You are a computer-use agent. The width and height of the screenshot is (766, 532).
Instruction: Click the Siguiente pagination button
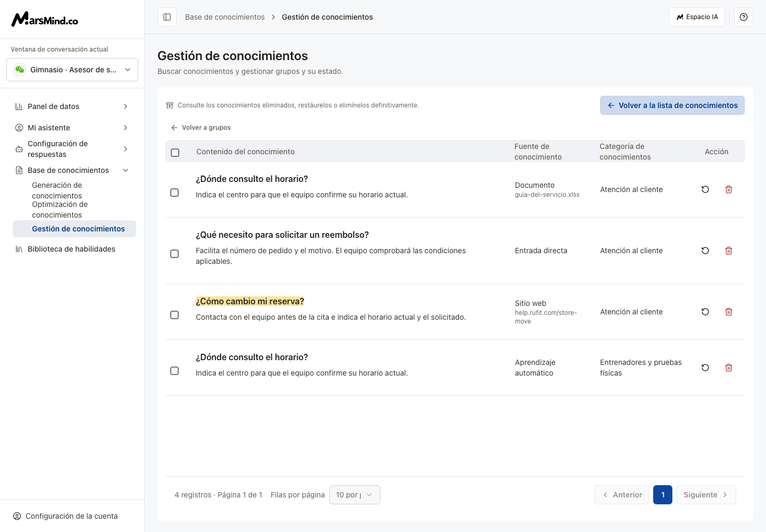706,495
